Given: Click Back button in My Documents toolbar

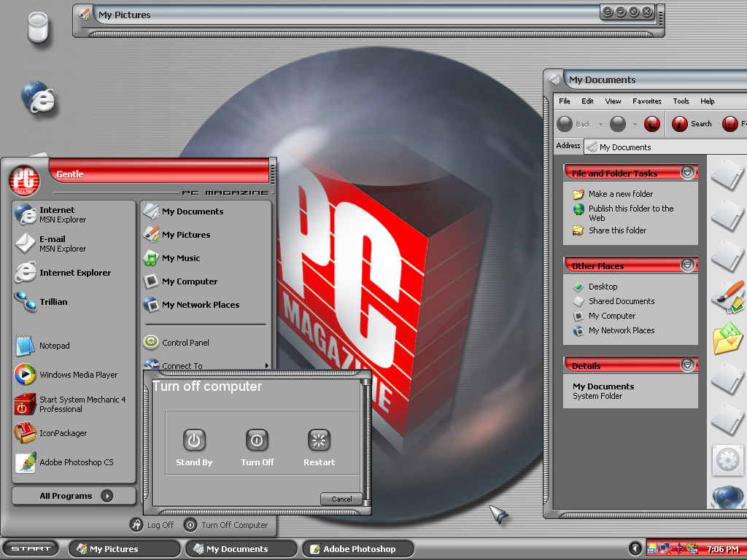Looking at the screenshot, I should tap(574, 124).
